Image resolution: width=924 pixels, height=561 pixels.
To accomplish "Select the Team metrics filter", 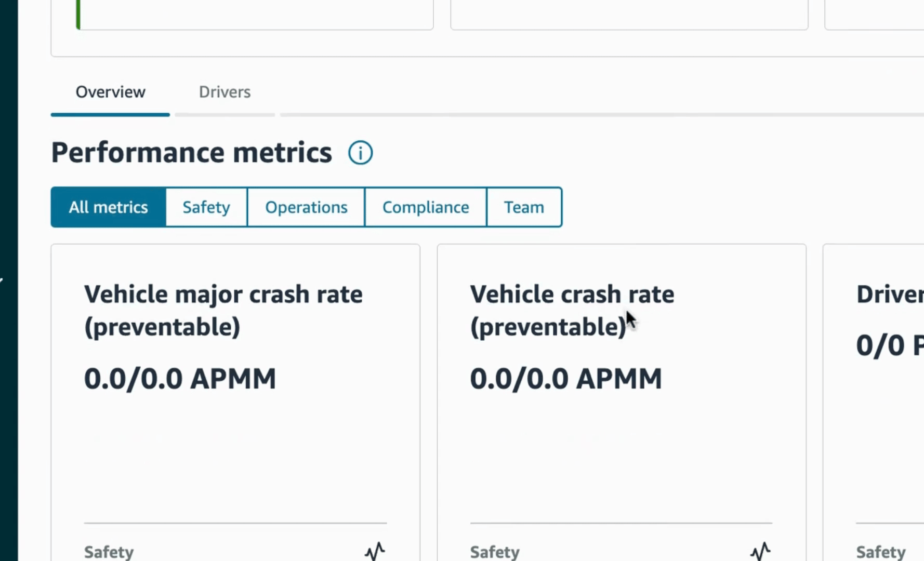I will coord(524,207).
